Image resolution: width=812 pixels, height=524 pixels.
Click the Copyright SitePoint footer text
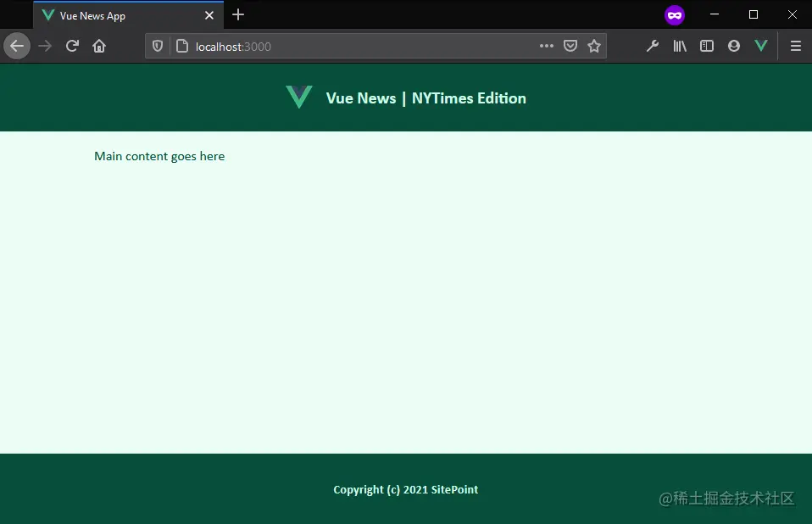(405, 489)
